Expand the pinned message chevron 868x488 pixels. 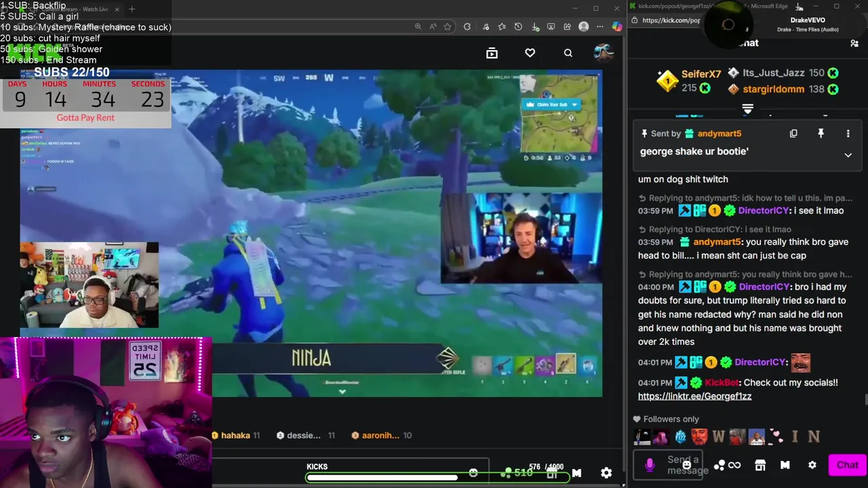pyautogui.click(x=848, y=155)
